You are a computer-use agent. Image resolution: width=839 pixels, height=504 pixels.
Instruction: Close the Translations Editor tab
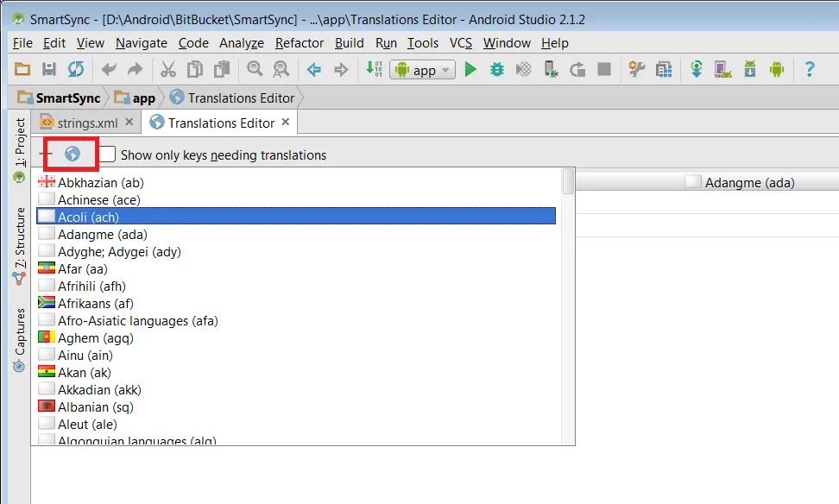286,122
